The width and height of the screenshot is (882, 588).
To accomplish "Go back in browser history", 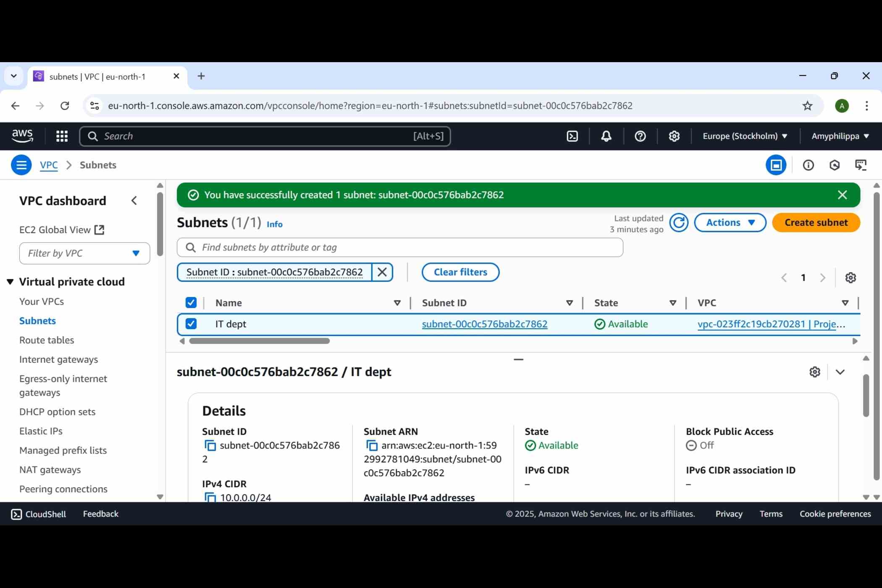I will (15, 106).
